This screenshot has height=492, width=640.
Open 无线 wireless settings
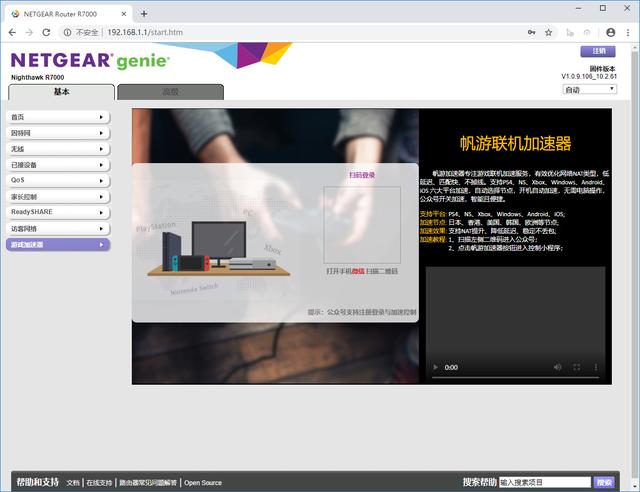[x=58, y=149]
